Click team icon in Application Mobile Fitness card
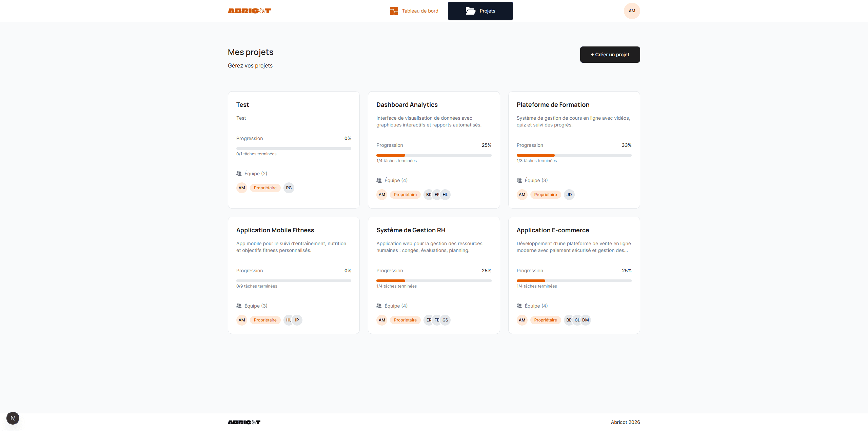Viewport: 868px width, 431px height. point(239,306)
